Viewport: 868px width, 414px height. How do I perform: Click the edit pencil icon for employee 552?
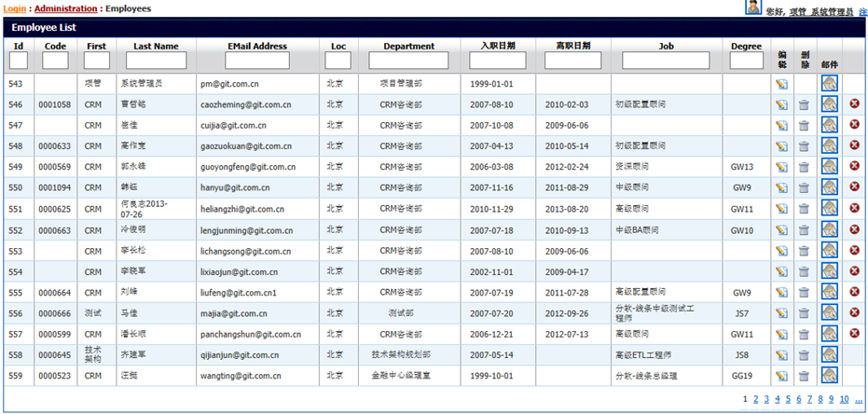pyautogui.click(x=781, y=230)
